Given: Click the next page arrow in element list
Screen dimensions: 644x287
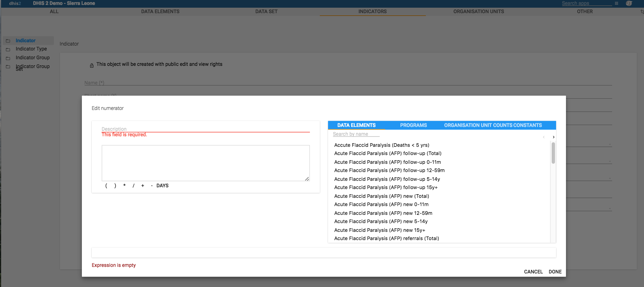Looking at the screenshot, I should (554, 137).
